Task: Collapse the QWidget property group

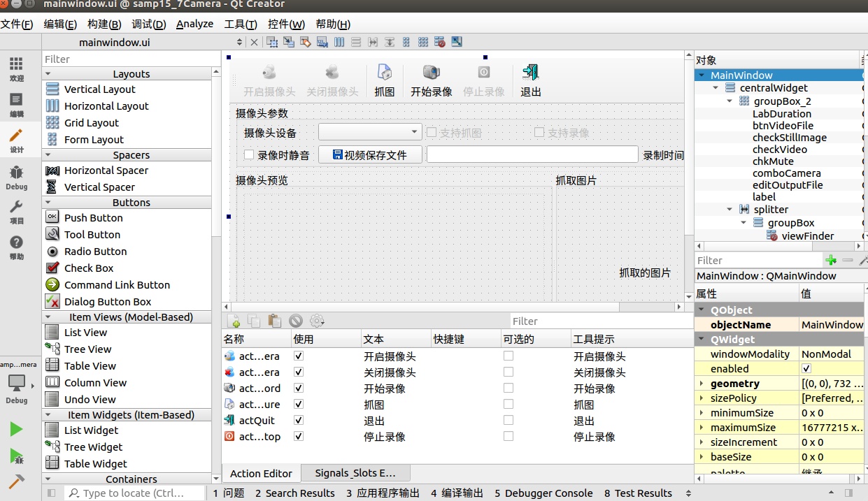Action: [x=702, y=339]
